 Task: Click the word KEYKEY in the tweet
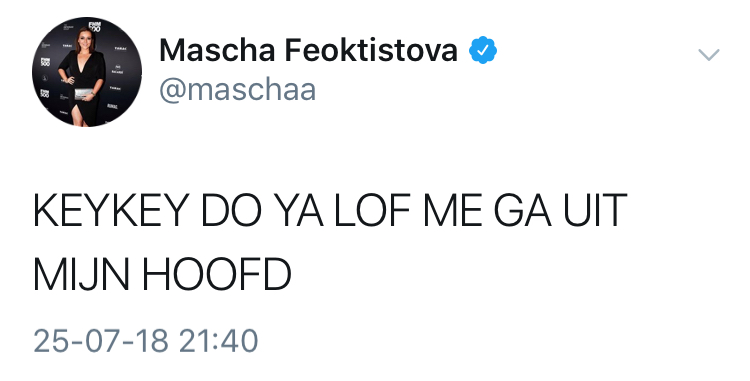click(x=110, y=210)
